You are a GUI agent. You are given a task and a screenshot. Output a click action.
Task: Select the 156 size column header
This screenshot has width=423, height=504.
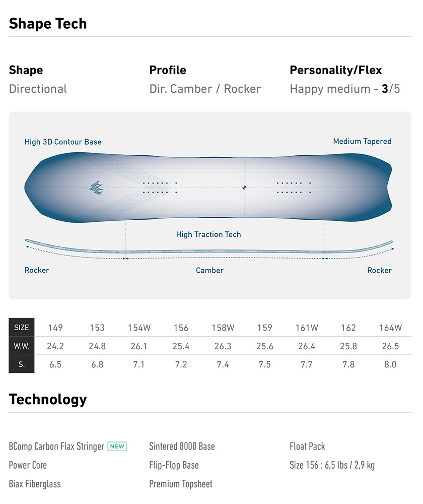pos(181,328)
